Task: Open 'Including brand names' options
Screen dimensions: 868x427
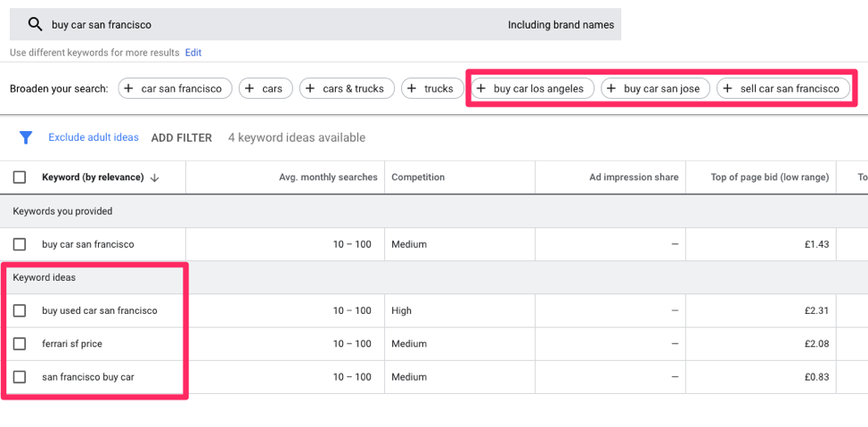Action: click(x=561, y=25)
